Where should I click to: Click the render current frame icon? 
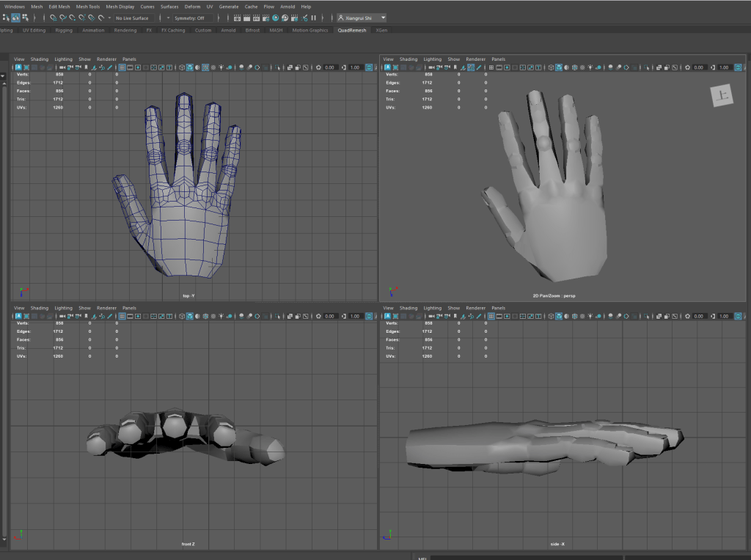247,18
